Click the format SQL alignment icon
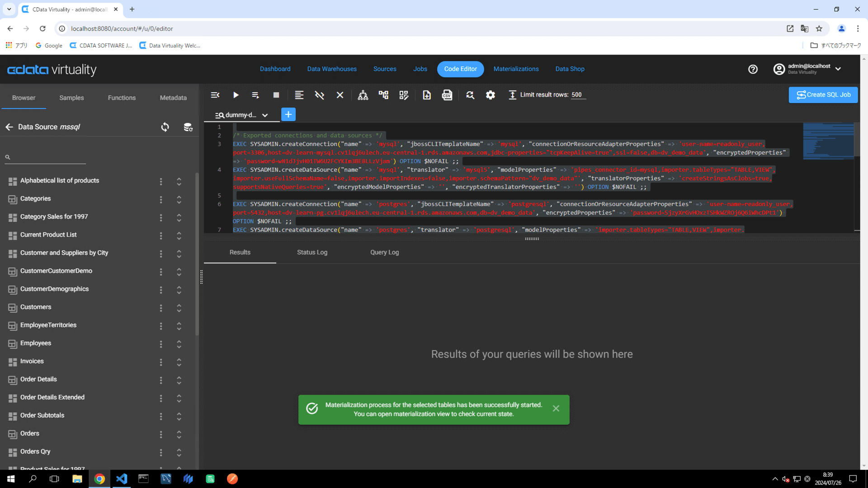868x488 pixels. (x=299, y=95)
